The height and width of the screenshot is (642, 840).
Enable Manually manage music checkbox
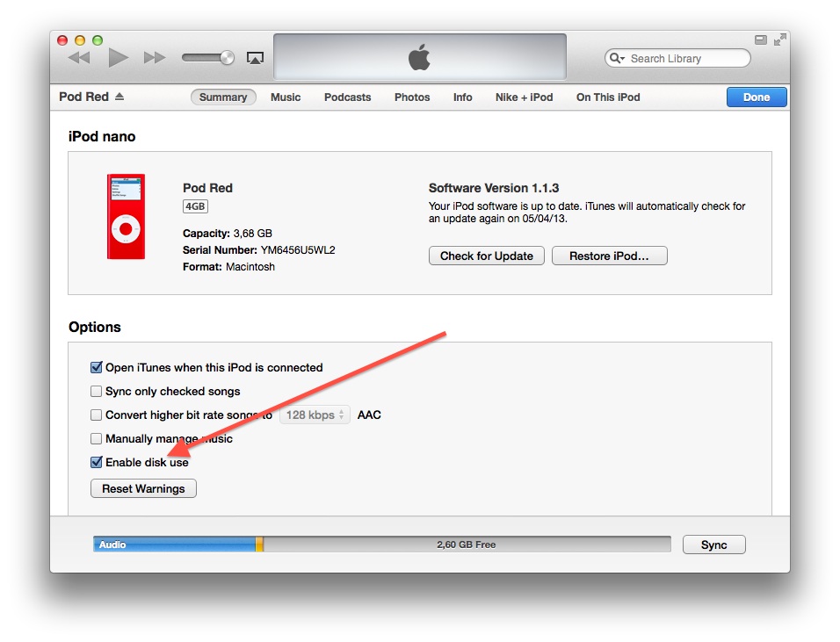coord(97,438)
